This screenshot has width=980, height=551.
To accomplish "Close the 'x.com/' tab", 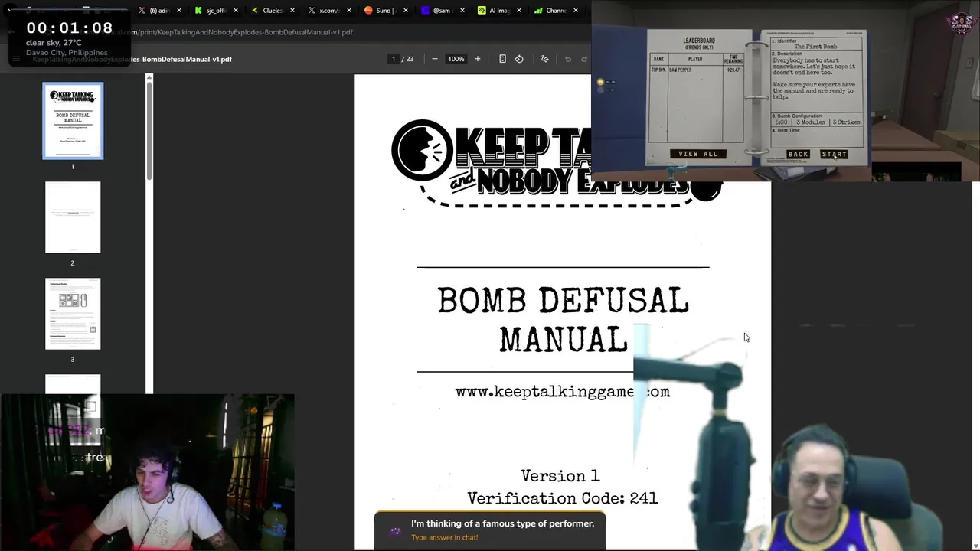I will point(349,11).
